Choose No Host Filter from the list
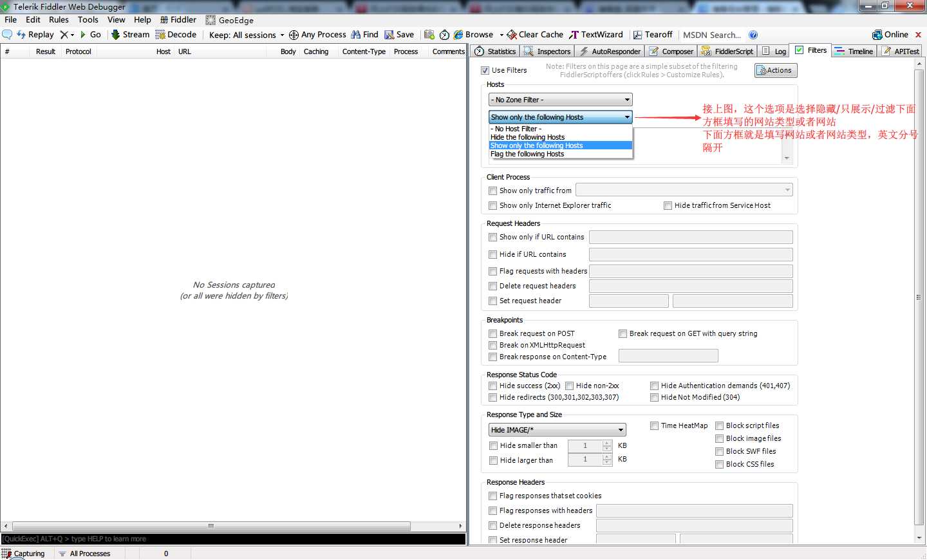Image resolution: width=927 pixels, height=560 pixels. (561, 129)
